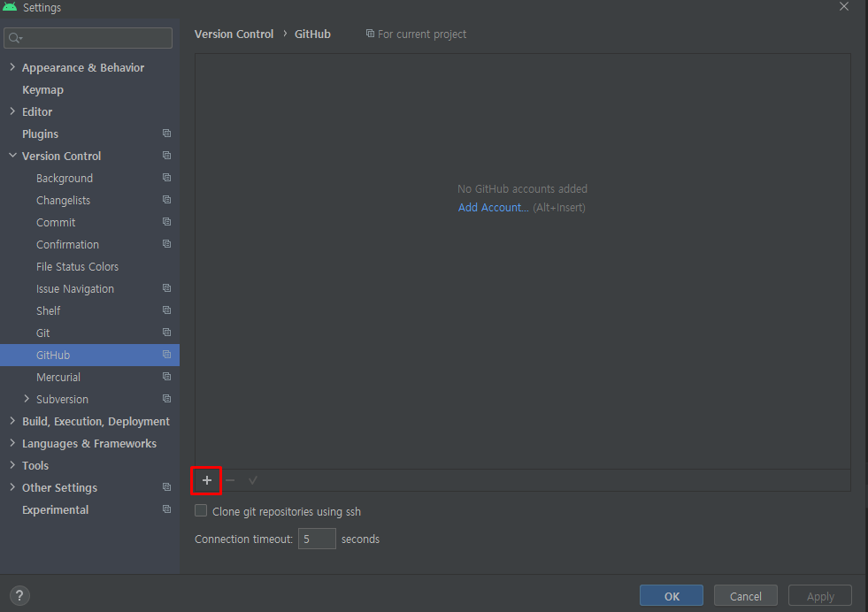Click the Add Account... link
This screenshot has width=868, height=612.
click(493, 208)
